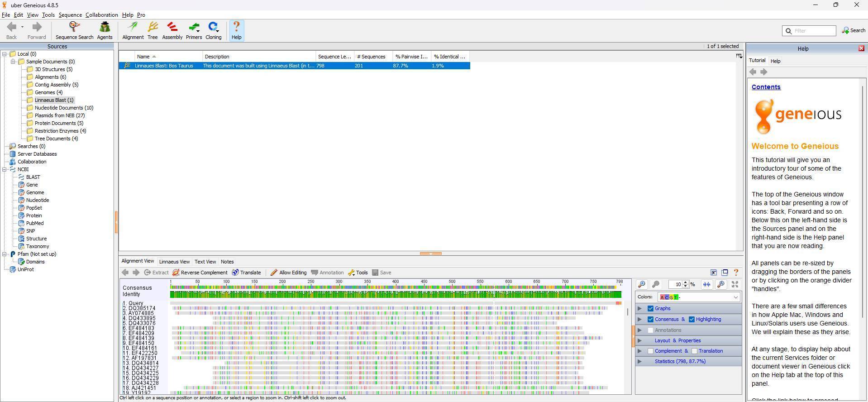Open the Cloning tool
The height and width of the screenshot is (402, 868).
point(213,31)
